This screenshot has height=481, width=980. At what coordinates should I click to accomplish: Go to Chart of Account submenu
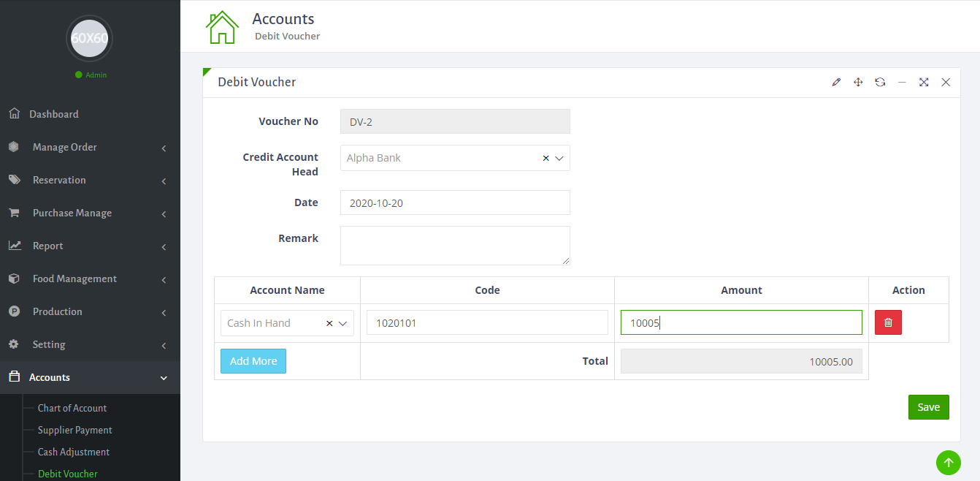click(72, 408)
